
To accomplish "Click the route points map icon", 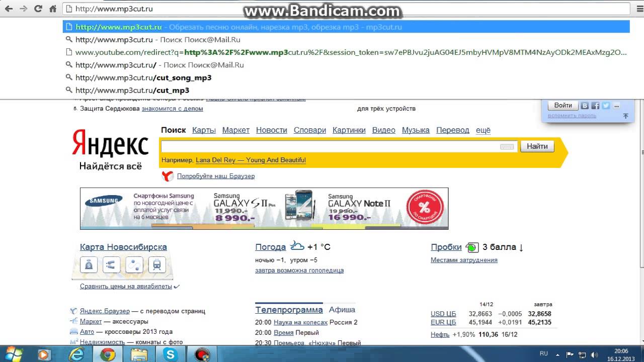I will coord(134,264).
